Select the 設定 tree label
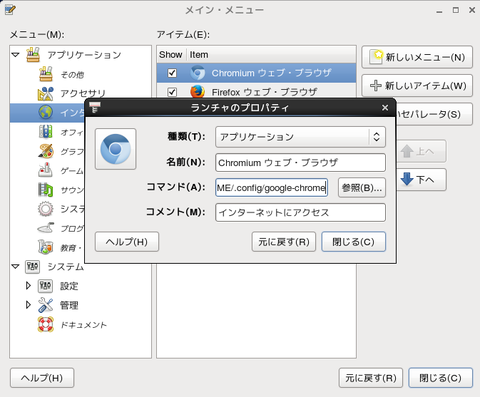Viewport: 480px width, 397px height. coord(69,286)
